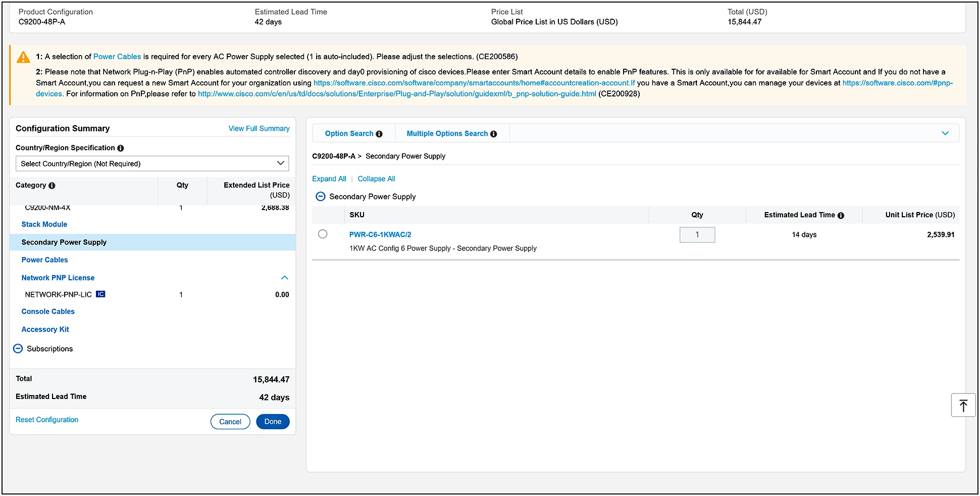
Task: Open Console Cables category
Action: 48,312
